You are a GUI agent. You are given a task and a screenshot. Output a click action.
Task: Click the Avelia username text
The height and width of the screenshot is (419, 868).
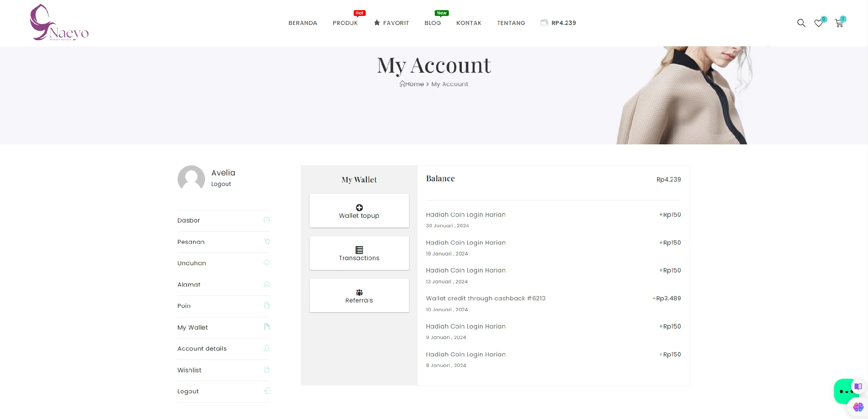223,173
